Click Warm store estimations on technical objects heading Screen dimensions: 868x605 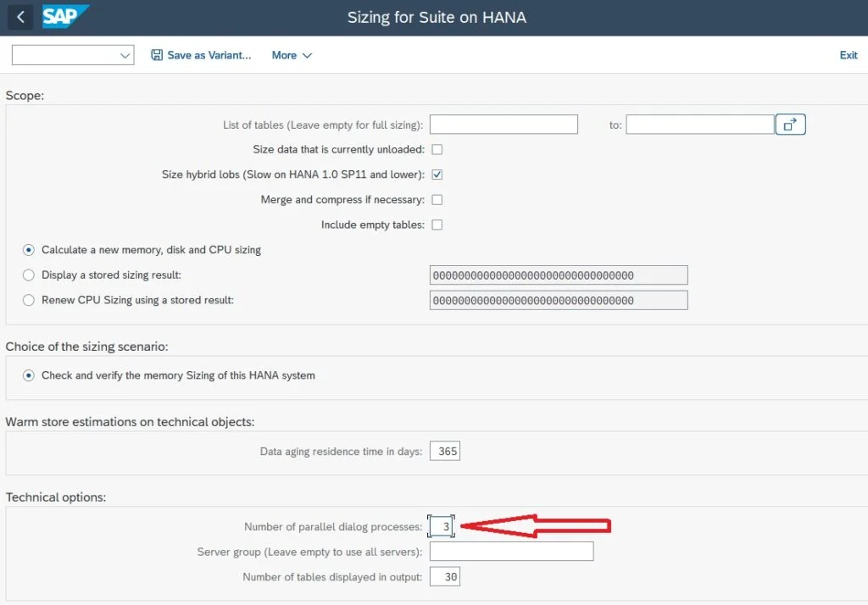click(x=130, y=422)
